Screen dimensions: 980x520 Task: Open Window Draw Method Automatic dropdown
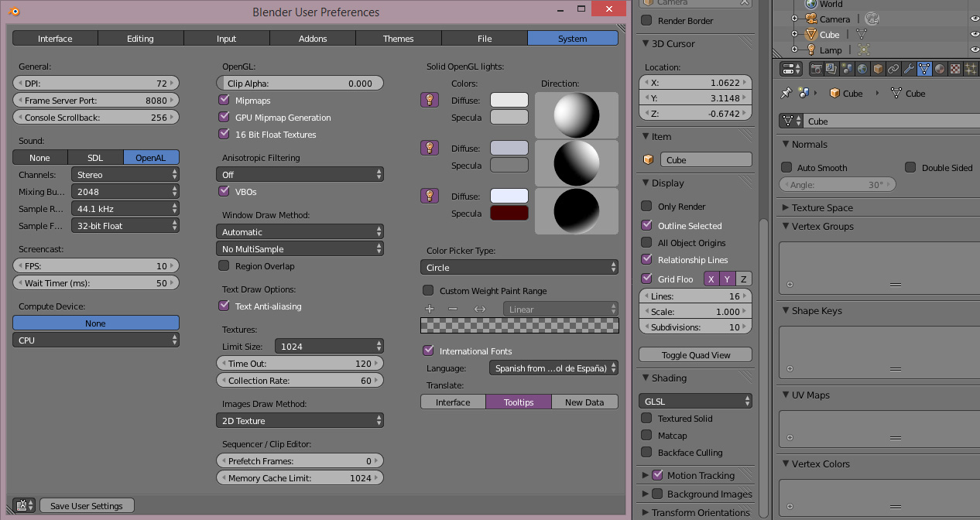pos(300,232)
